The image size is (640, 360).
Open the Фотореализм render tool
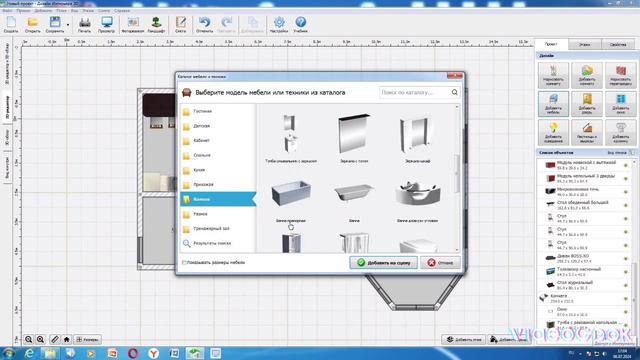pyautogui.click(x=133, y=24)
